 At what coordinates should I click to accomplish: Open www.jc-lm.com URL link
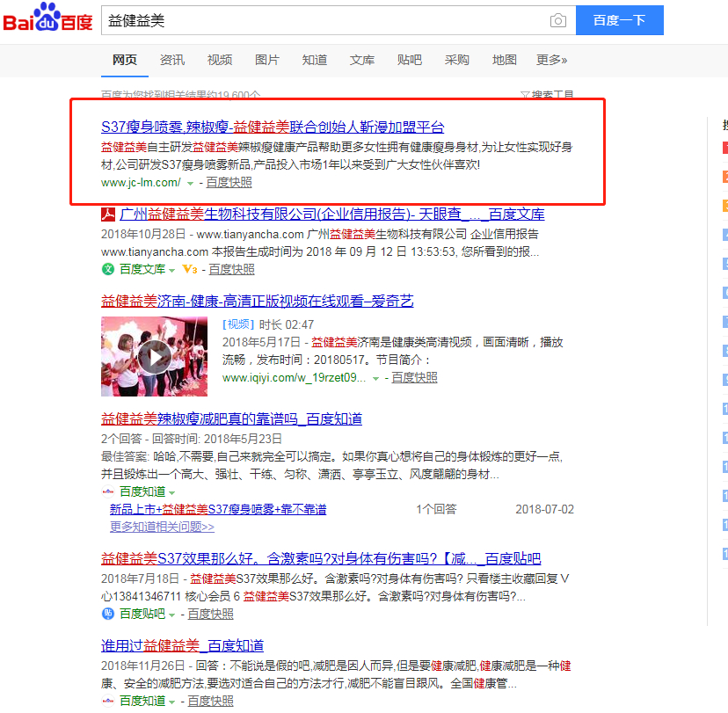(x=141, y=183)
